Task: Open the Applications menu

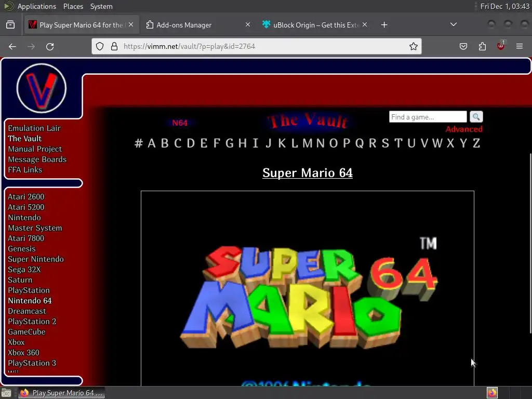Action: [37, 6]
